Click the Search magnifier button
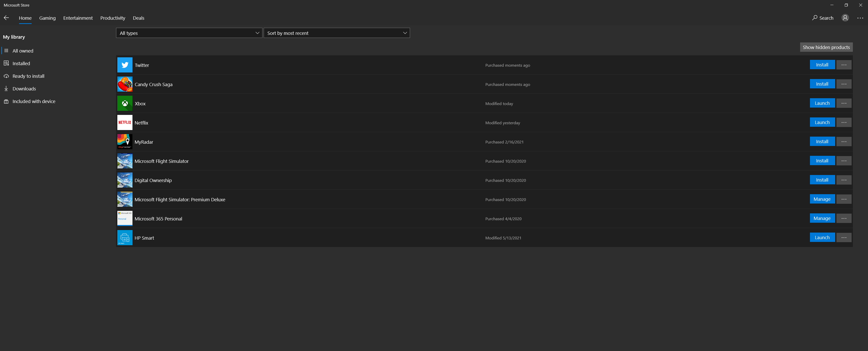 pos(823,18)
